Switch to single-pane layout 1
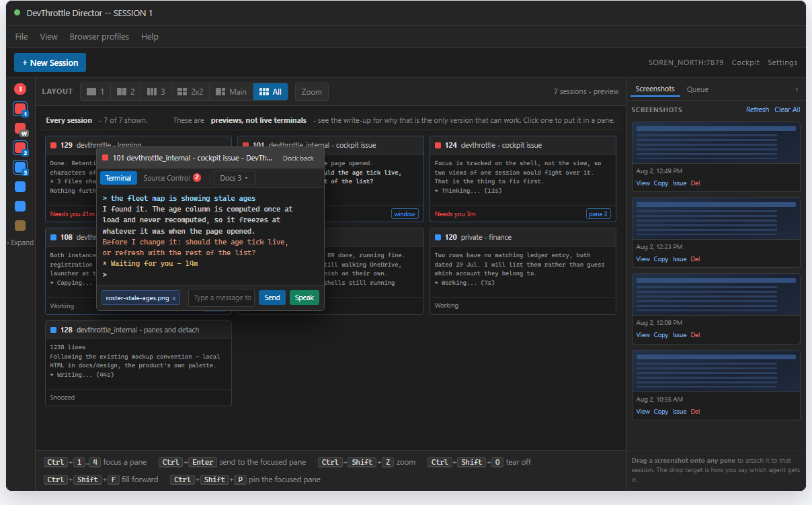This screenshot has height=505, width=812. 95,91
